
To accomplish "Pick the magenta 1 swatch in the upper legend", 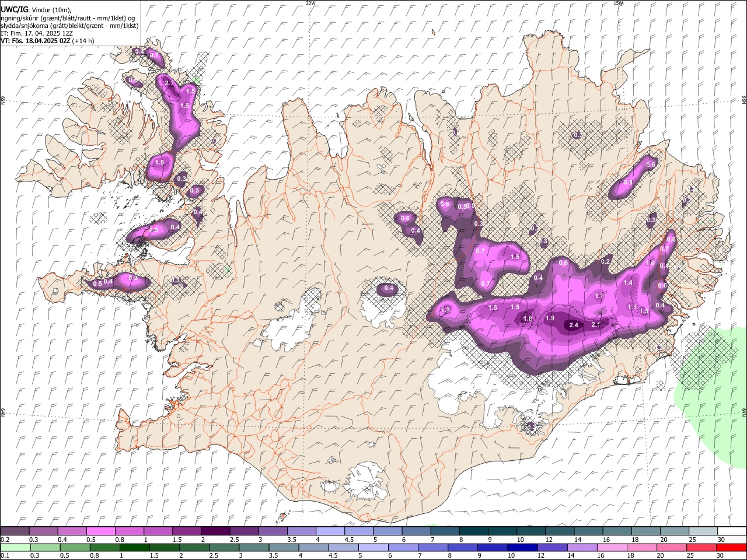I will [x=158, y=531].
